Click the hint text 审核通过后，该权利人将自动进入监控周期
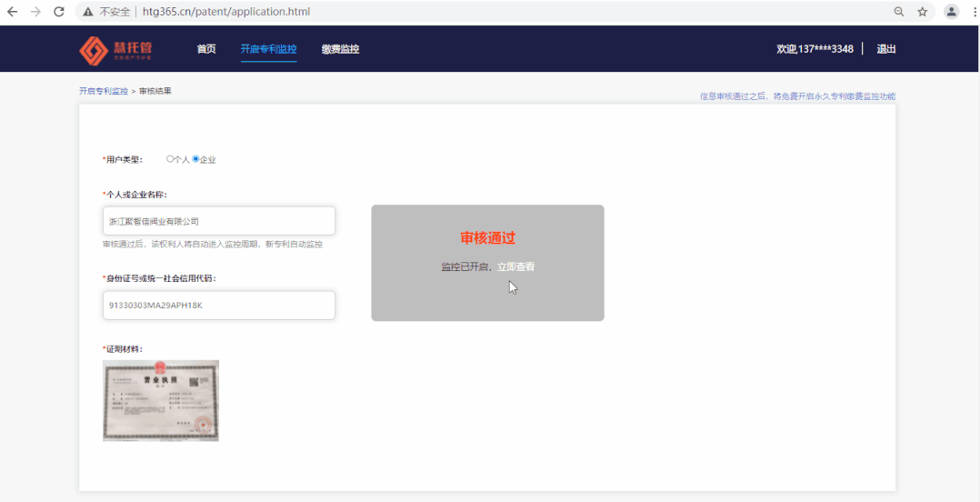 pyautogui.click(x=213, y=245)
